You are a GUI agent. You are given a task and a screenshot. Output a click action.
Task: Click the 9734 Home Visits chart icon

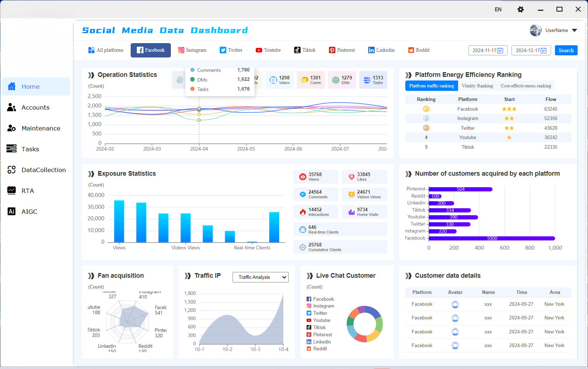point(351,212)
